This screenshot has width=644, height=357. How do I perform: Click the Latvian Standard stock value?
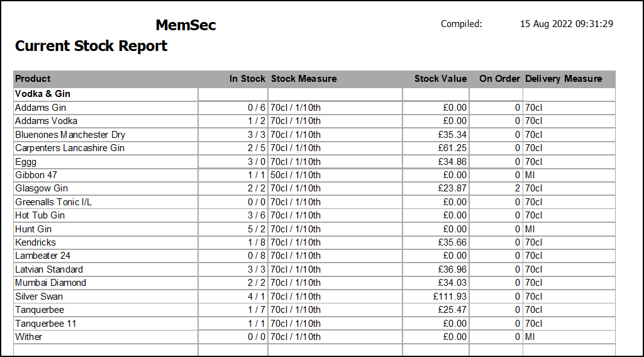coord(453,269)
